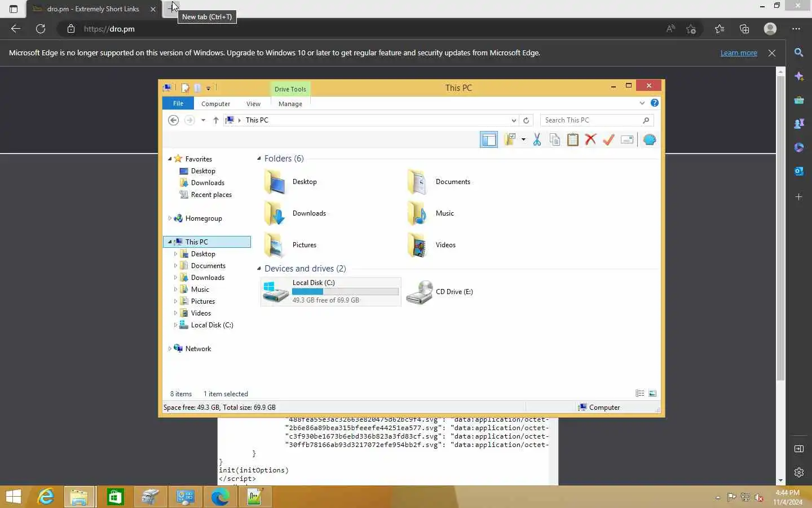Click the Drive Tools contextual tab header
812x508 pixels.
290,89
